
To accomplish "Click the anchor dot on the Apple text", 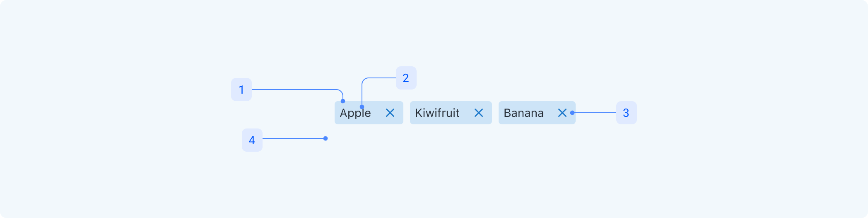I will [x=362, y=107].
